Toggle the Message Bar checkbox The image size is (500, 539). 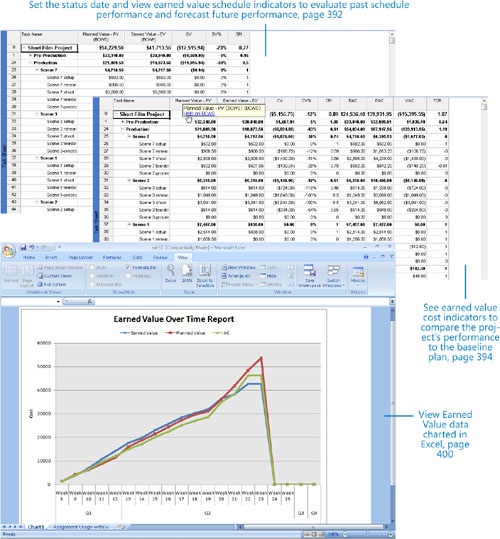click(92, 284)
